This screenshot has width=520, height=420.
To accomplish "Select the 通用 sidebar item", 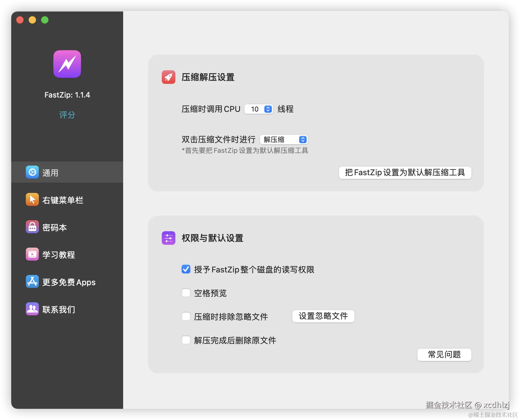I will click(67, 172).
